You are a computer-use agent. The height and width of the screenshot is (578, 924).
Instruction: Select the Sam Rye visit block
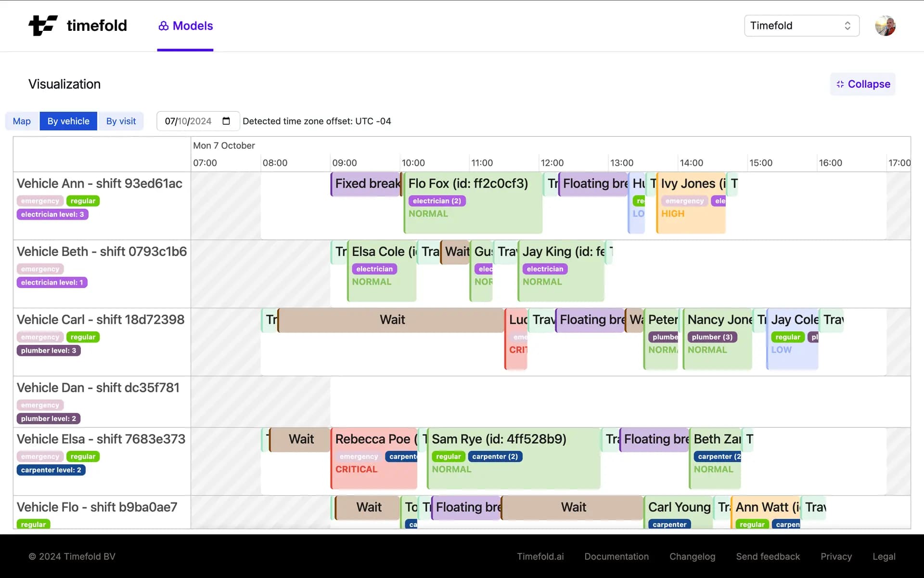point(513,458)
